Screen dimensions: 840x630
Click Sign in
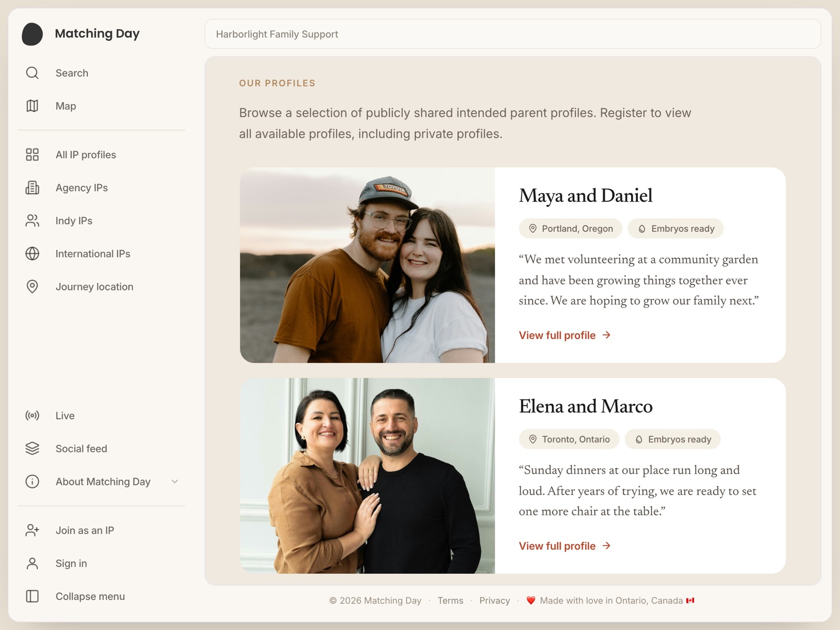pos(101,563)
